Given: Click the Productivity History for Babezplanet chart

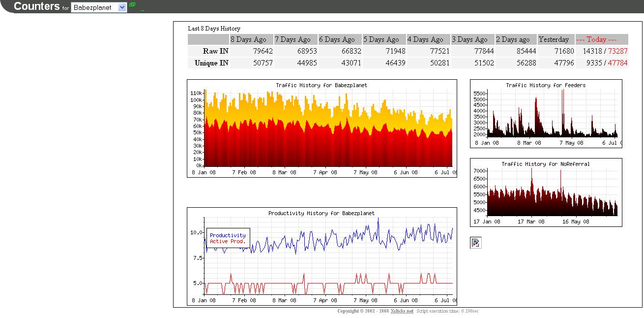Looking at the screenshot, I should click(322, 256).
